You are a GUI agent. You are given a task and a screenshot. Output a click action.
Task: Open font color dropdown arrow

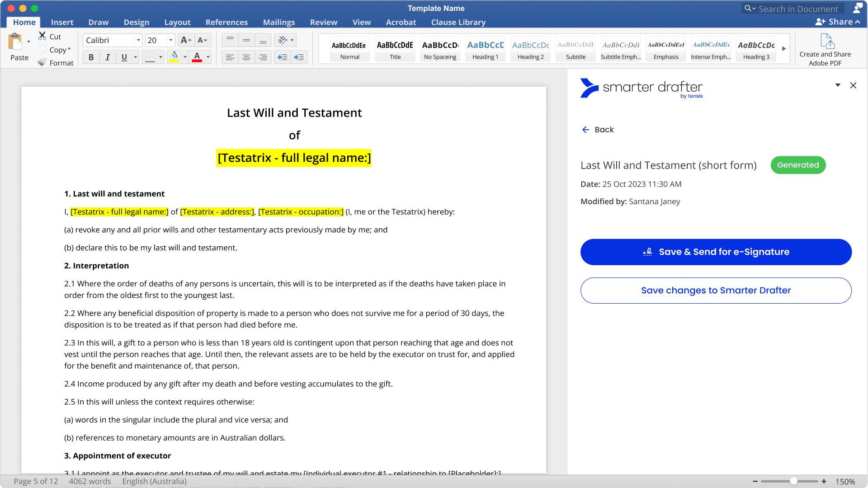pos(208,57)
